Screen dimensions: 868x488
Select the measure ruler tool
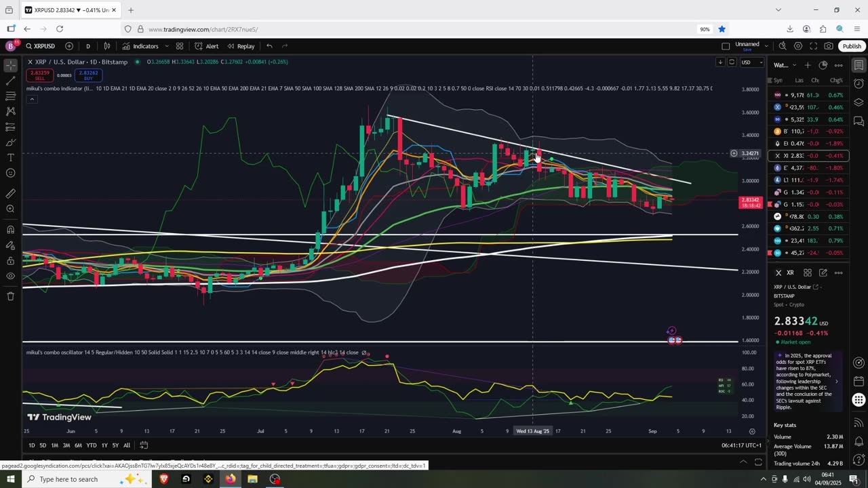coord(11,194)
